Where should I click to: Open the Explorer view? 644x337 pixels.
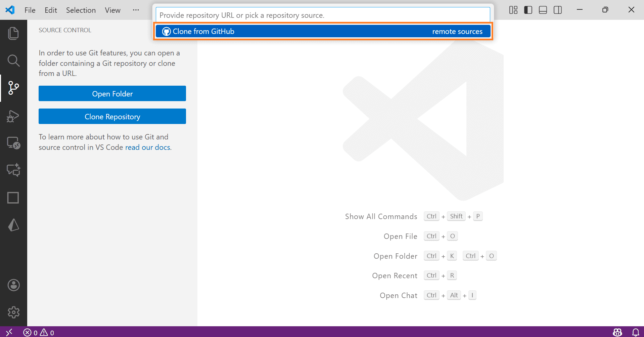(13, 33)
